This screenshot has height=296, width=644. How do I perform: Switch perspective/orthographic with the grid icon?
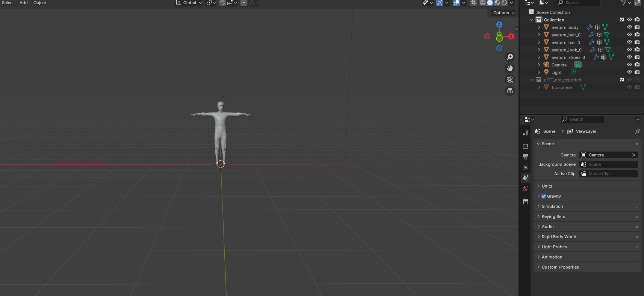tap(510, 91)
